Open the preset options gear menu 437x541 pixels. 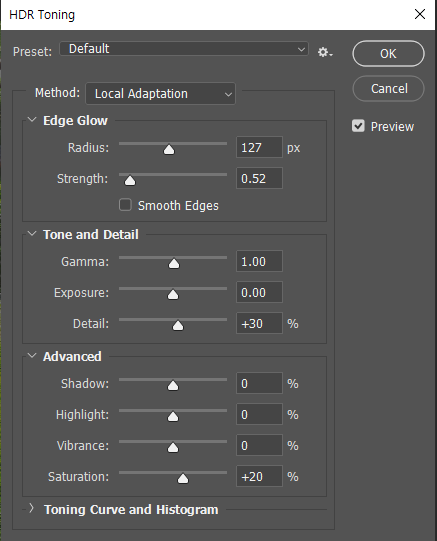[325, 52]
